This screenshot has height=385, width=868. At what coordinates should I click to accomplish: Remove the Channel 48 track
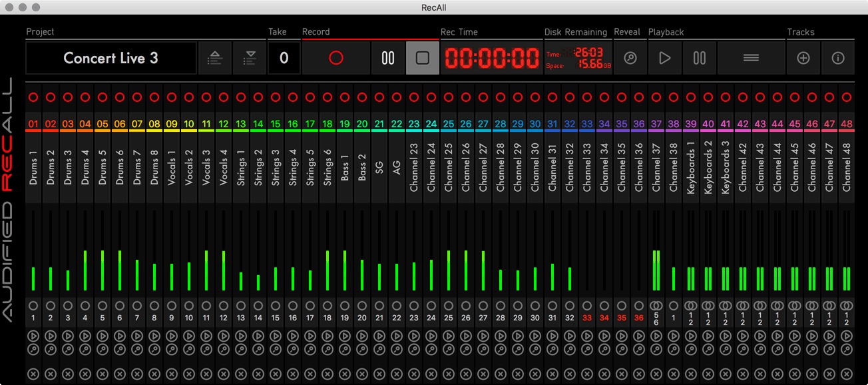click(846, 373)
